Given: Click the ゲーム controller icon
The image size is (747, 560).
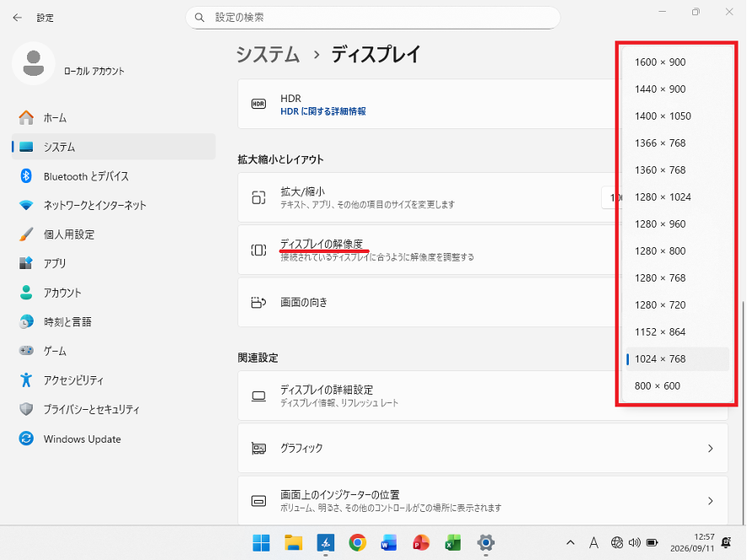Looking at the screenshot, I should (26, 351).
